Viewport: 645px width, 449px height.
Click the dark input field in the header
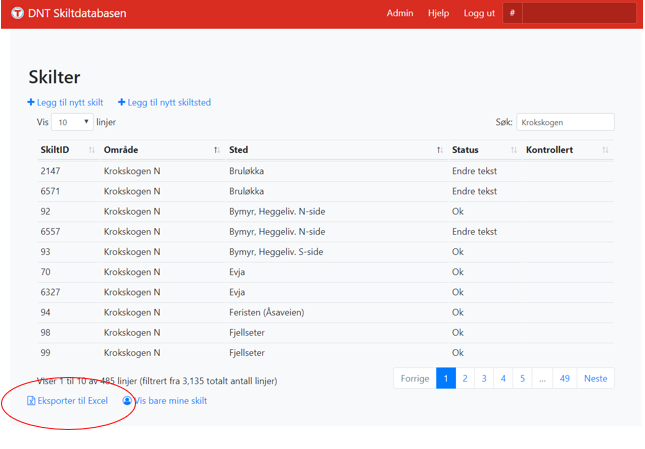pos(579,13)
